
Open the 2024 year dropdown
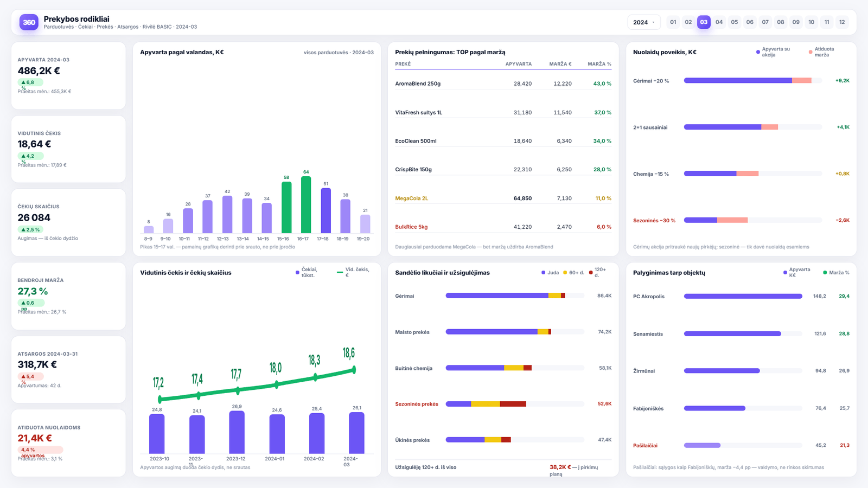pos(644,22)
